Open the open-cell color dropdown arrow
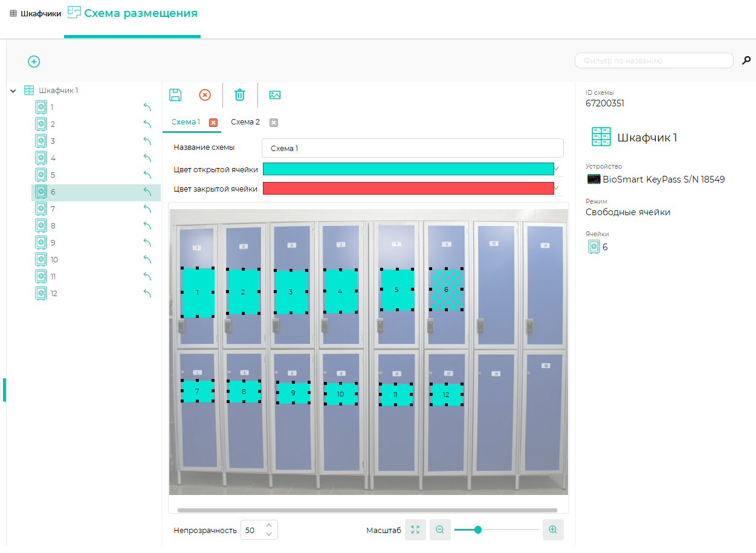756x553 pixels. pos(557,169)
